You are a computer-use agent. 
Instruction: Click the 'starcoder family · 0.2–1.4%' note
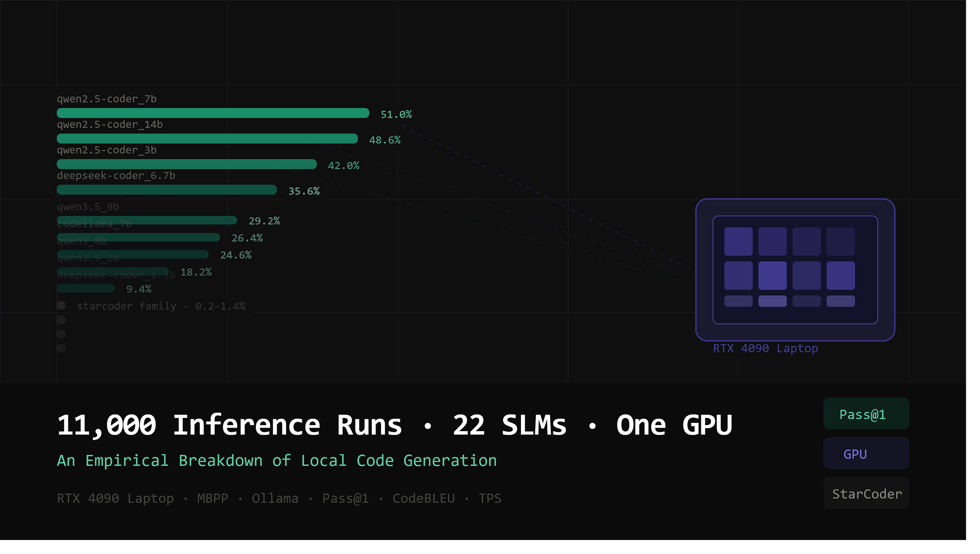[161, 306]
